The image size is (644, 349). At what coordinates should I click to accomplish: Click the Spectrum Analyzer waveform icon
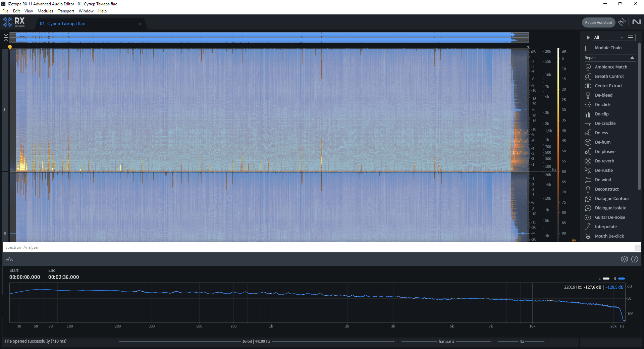(x=9, y=259)
